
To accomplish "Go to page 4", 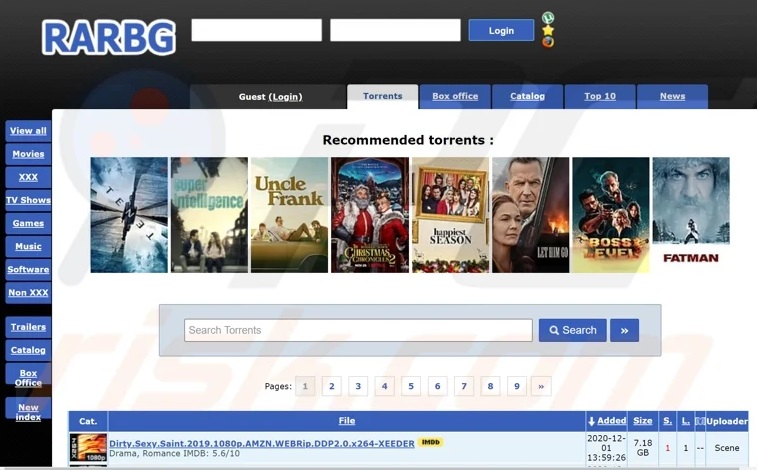I will pos(384,386).
